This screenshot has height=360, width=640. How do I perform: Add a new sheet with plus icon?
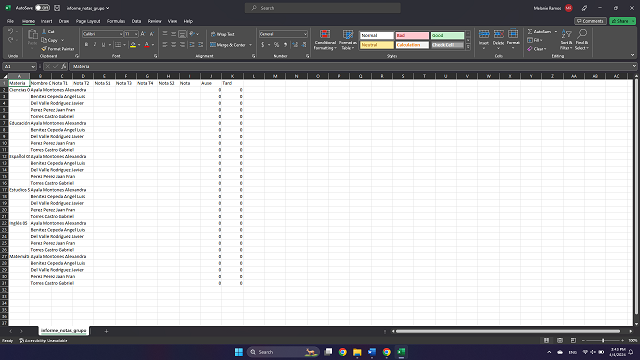click(x=106, y=331)
